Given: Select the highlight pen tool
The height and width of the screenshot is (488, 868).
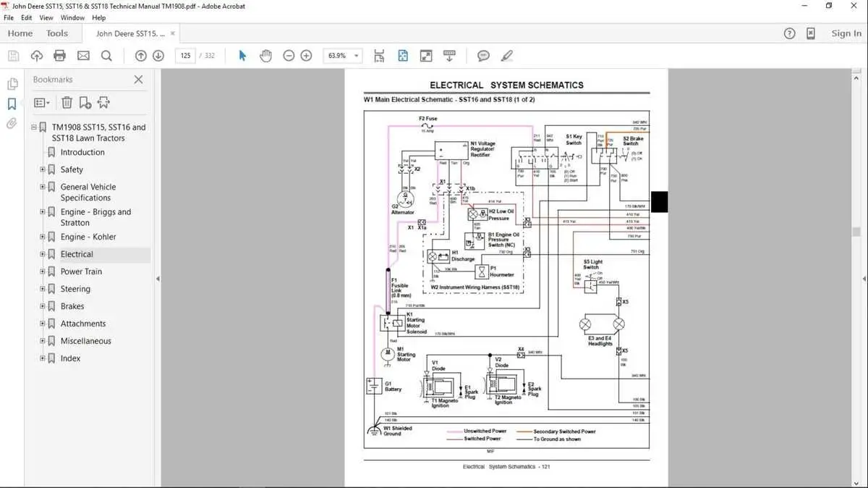Looking at the screenshot, I should point(507,56).
